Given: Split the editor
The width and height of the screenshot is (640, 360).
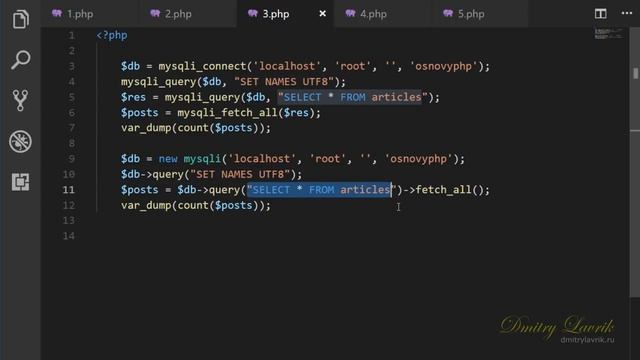Looking at the screenshot, I should click(600, 13).
